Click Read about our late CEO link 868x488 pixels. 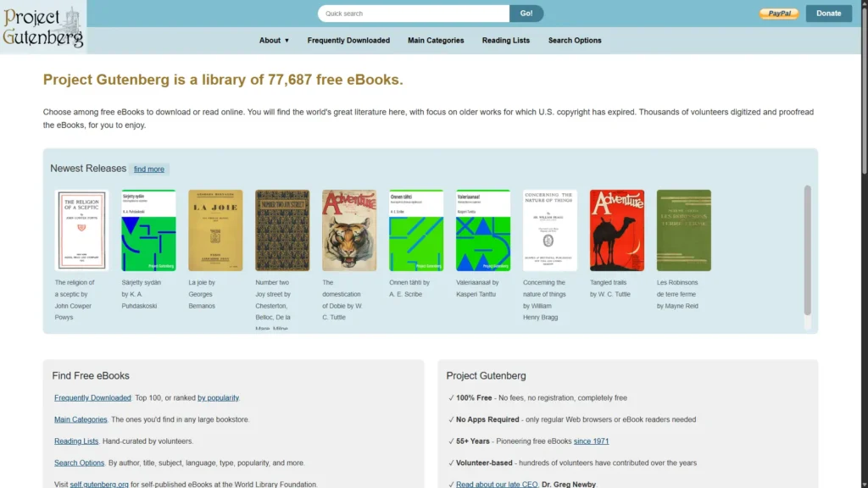click(497, 484)
